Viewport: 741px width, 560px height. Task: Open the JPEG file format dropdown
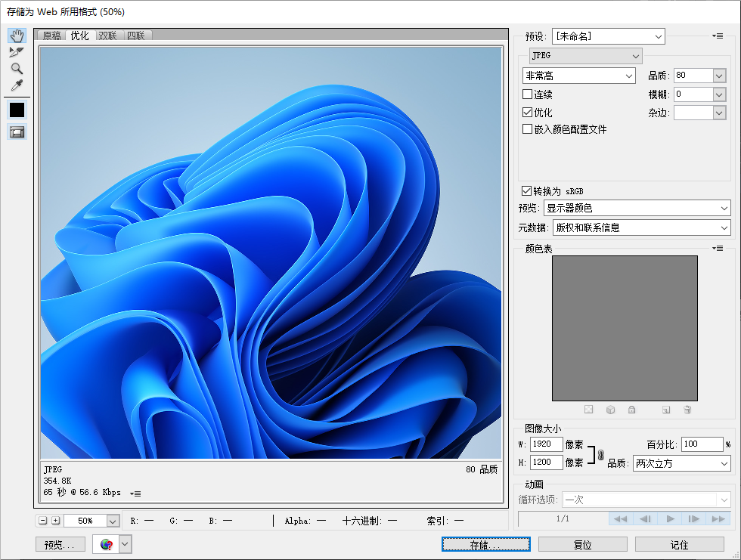point(586,56)
